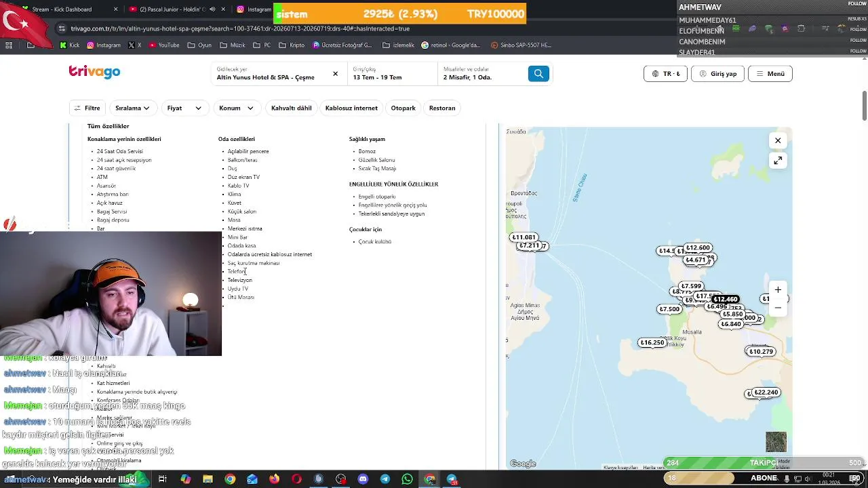
Task: Open Opera from the taskbar
Action: click(x=296, y=479)
